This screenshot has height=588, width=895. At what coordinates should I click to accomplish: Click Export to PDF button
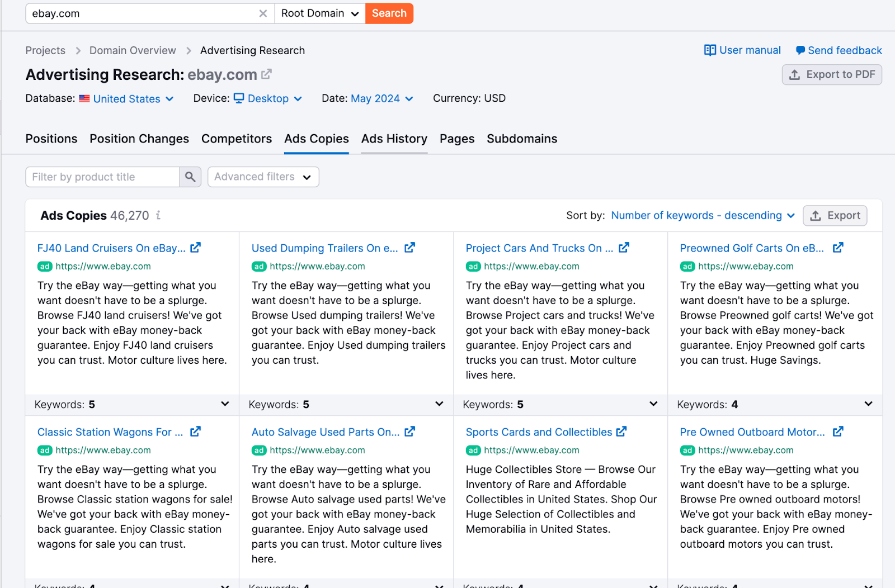pyautogui.click(x=831, y=75)
